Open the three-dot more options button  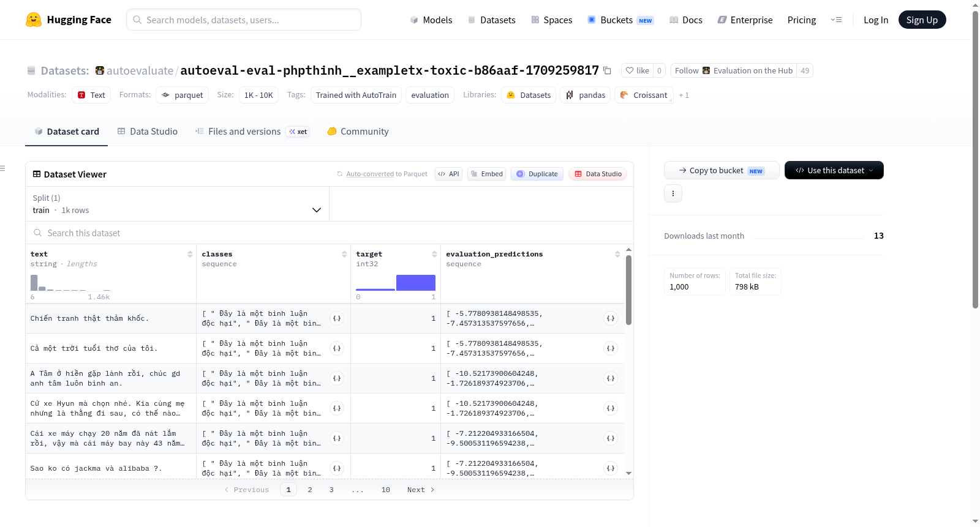tap(673, 193)
